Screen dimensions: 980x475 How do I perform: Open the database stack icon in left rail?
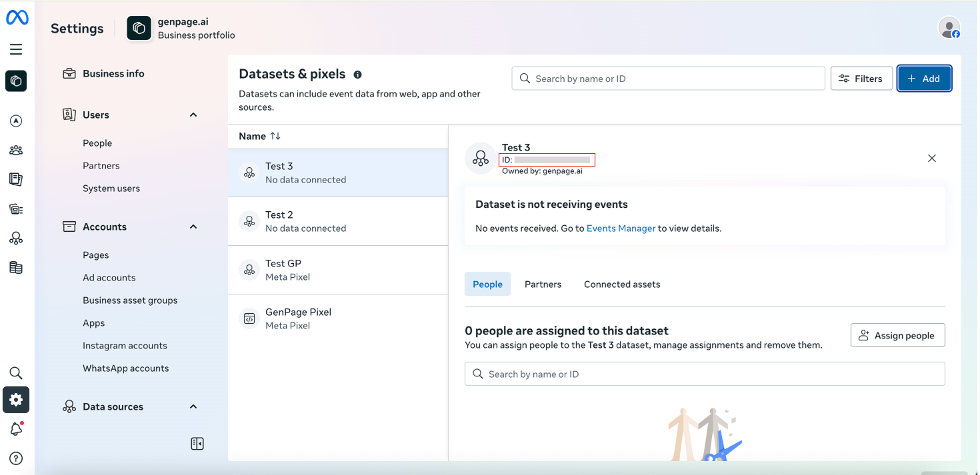coord(16,268)
